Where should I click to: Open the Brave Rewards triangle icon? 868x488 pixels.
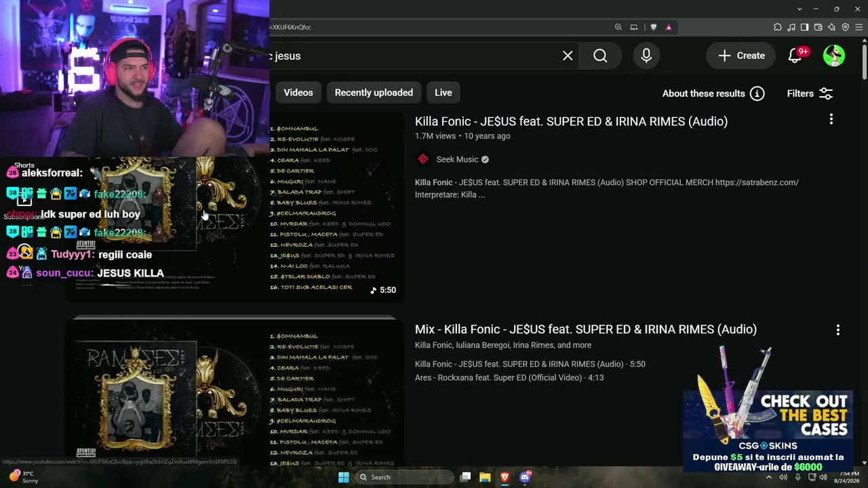(669, 27)
